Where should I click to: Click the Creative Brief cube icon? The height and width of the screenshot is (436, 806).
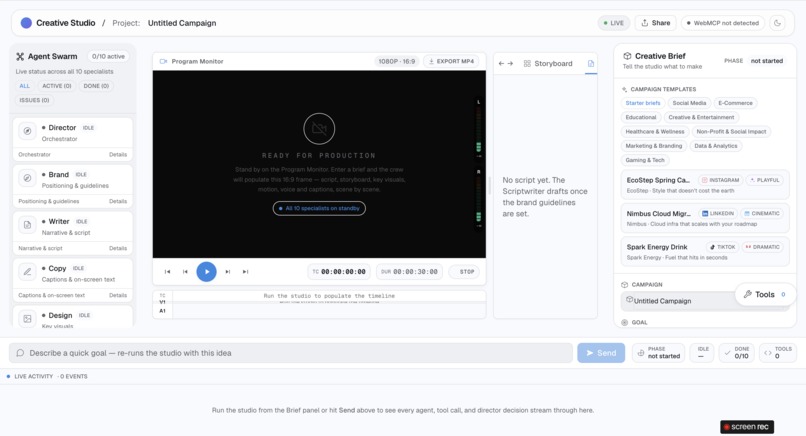click(x=627, y=56)
